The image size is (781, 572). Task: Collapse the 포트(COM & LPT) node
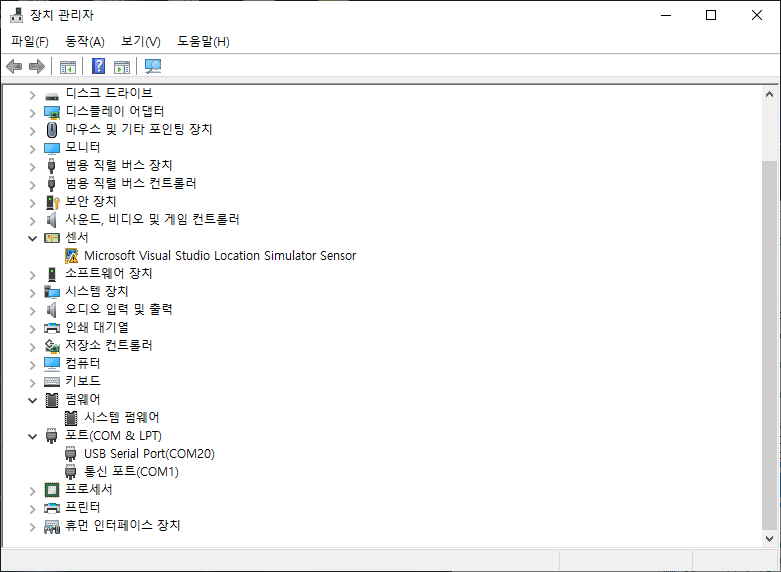coord(33,436)
